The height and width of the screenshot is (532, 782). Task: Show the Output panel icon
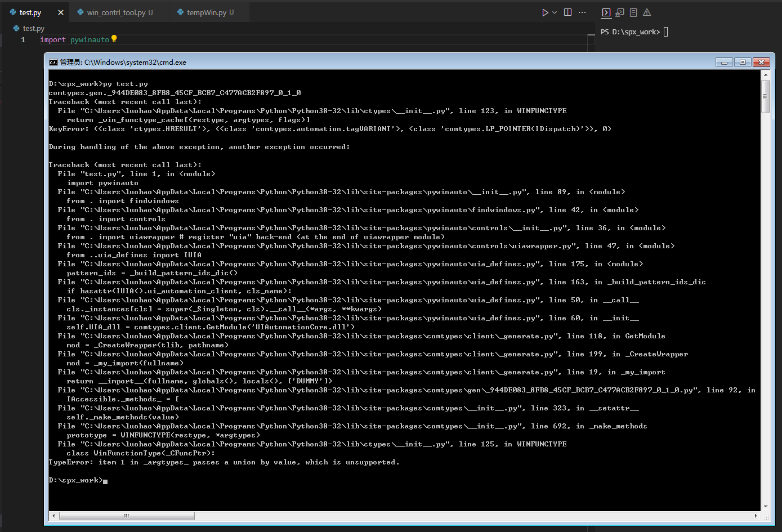(633, 12)
